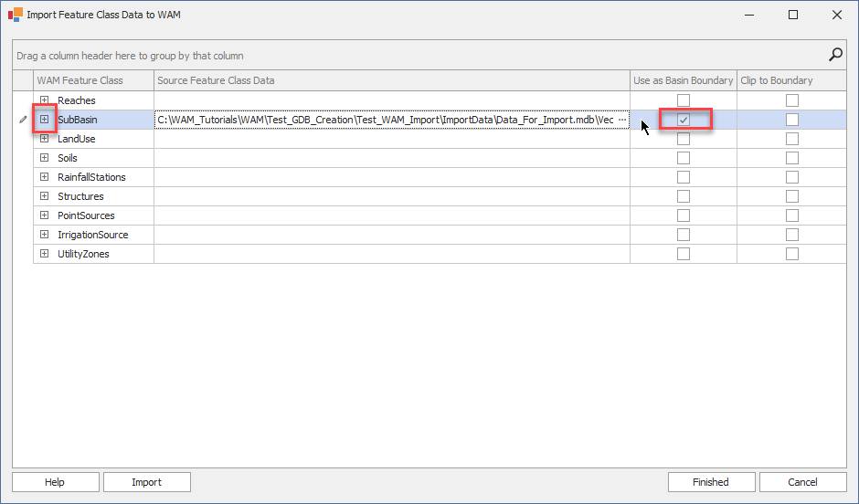Select the PointSources feature class text
Screen dimensions: 859x504
click(x=86, y=215)
